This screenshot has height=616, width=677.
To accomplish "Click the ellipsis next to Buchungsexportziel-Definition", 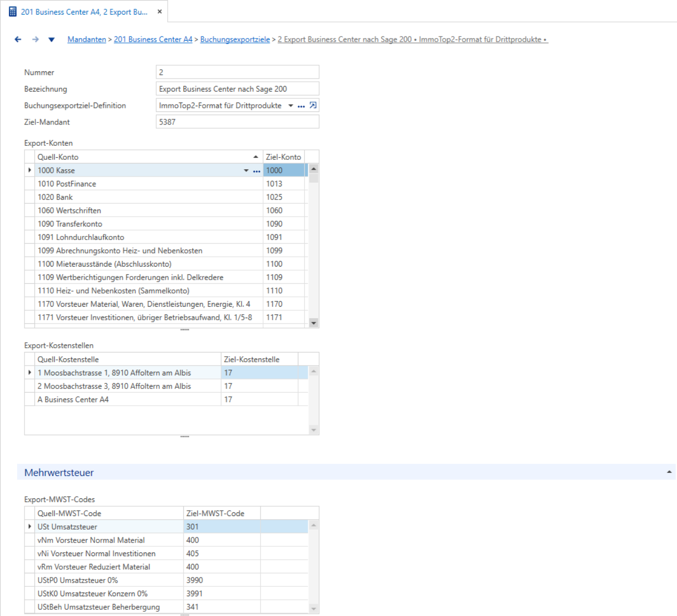I will pyautogui.click(x=301, y=106).
